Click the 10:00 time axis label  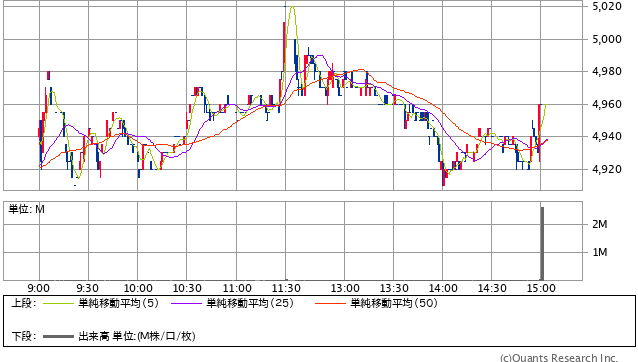click(138, 288)
